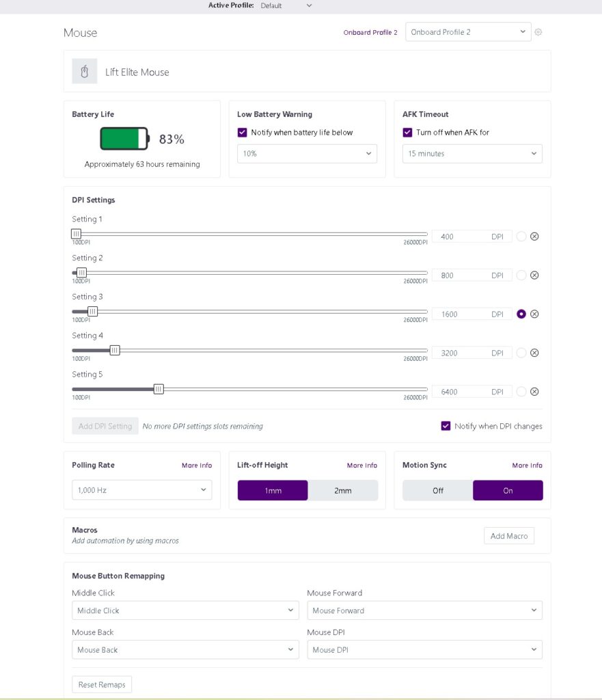
Task: Click the Lift Elite Mouse device icon
Action: (84, 71)
